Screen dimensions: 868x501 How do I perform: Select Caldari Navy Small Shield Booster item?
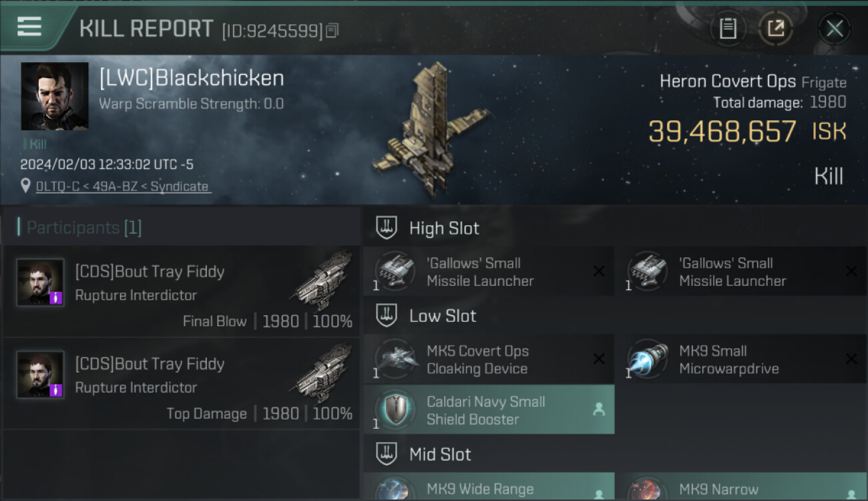tap(489, 410)
